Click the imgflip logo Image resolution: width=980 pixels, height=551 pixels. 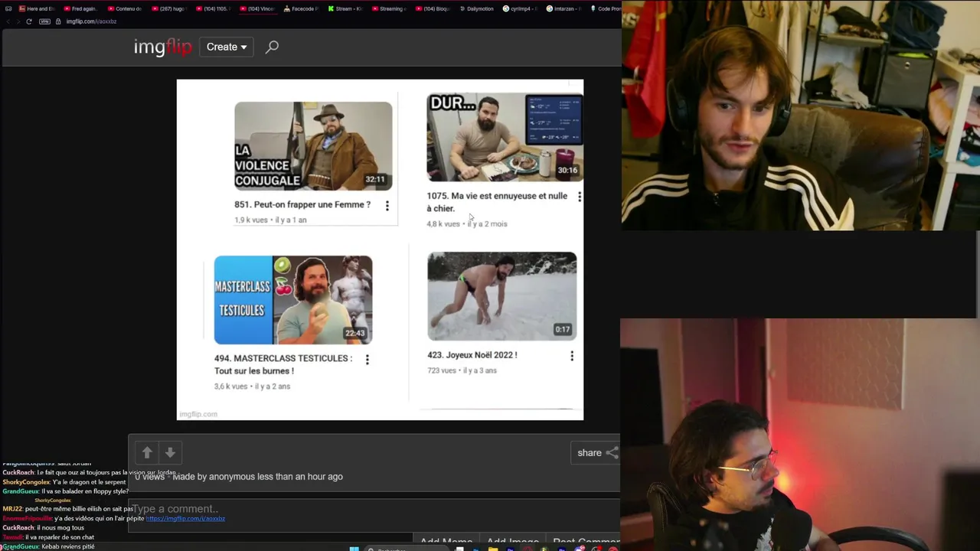click(162, 47)
